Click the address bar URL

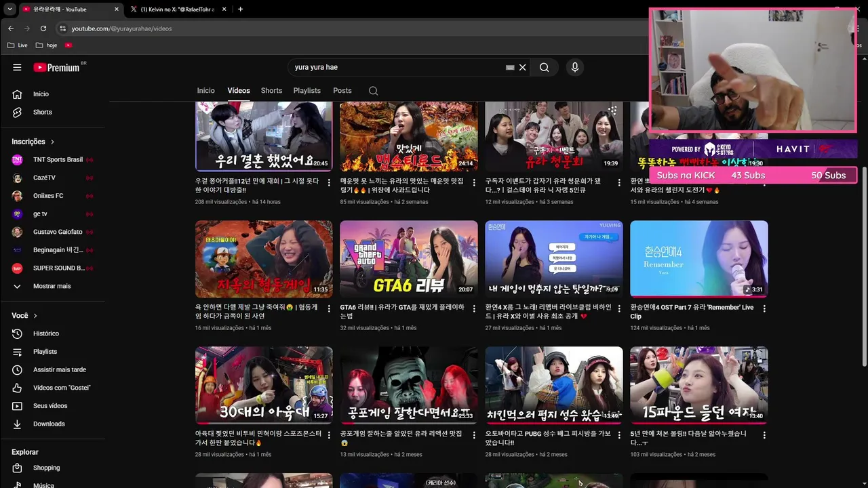click(122, 28)
